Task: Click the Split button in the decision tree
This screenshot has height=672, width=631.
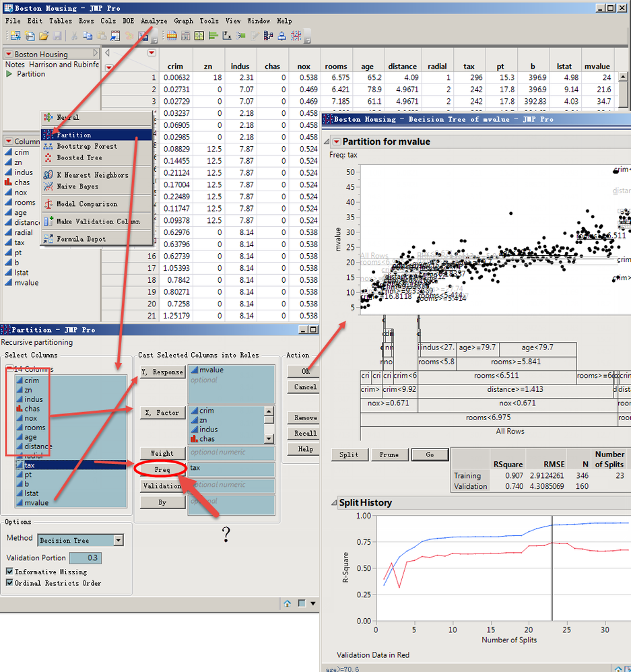Action: 350,455
